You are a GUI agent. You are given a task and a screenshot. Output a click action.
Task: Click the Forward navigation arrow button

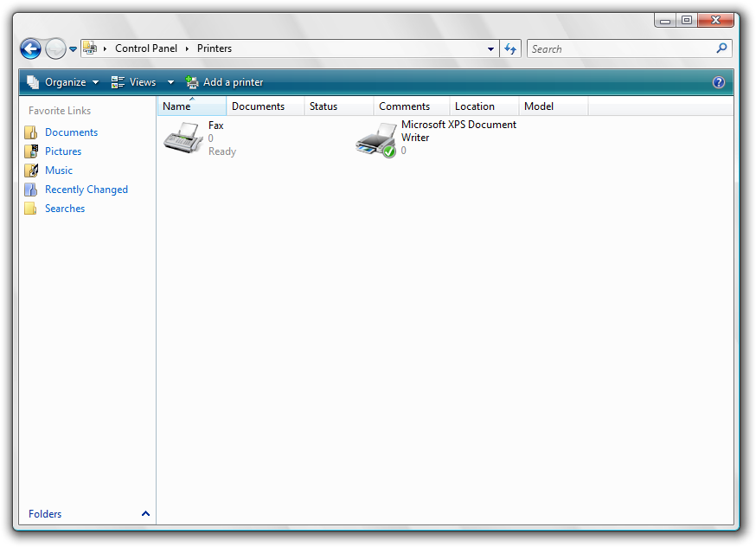55,48
